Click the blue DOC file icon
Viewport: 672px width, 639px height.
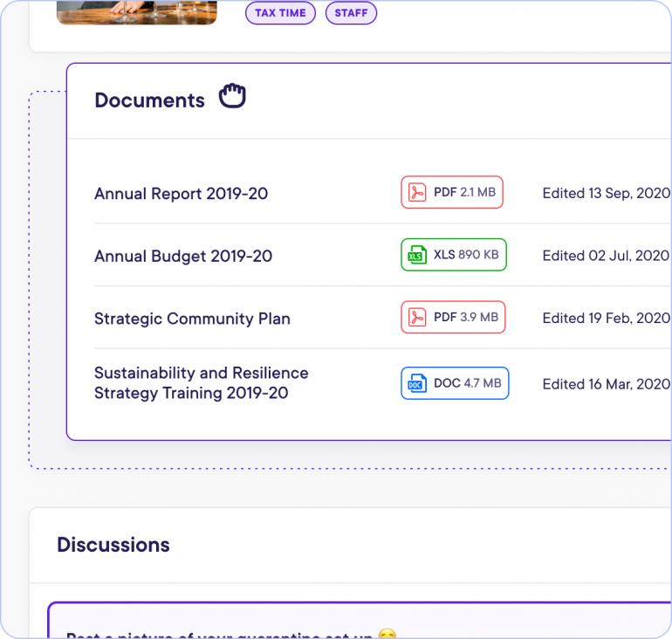[x=417, y=383]
